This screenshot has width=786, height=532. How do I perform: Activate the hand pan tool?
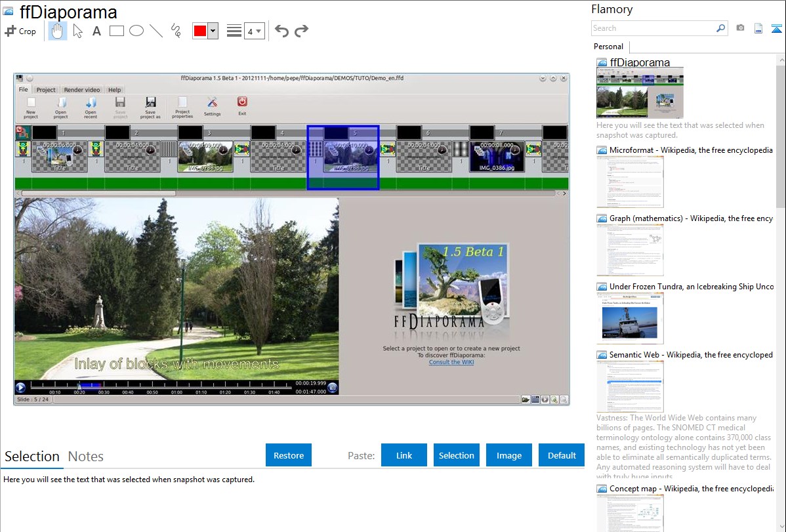coord(57,31)
